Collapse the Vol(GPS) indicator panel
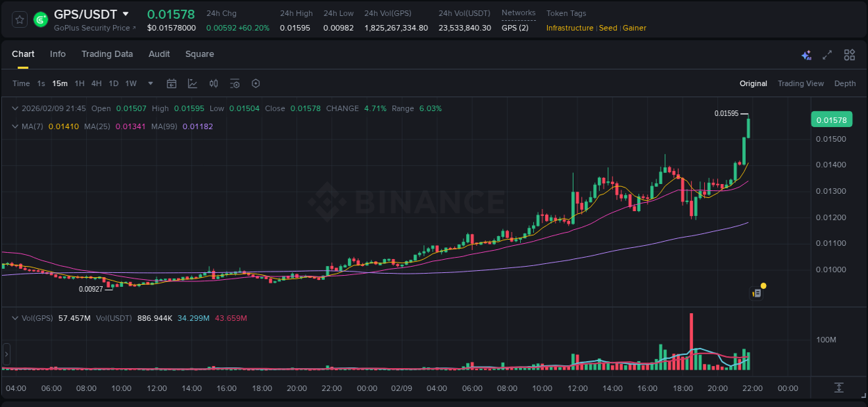Image resolution: width=868 pixels, height=407 pixels. [15, 317]
